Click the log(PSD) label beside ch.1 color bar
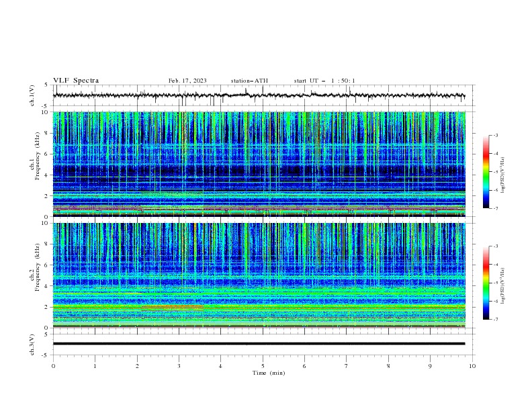Image resolution: width=532 pixels, height=411 pixels. coord(502,175)
